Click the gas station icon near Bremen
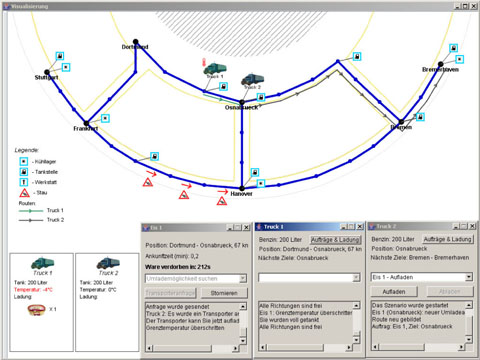The image size is (480, 360). tap(420, 117)
